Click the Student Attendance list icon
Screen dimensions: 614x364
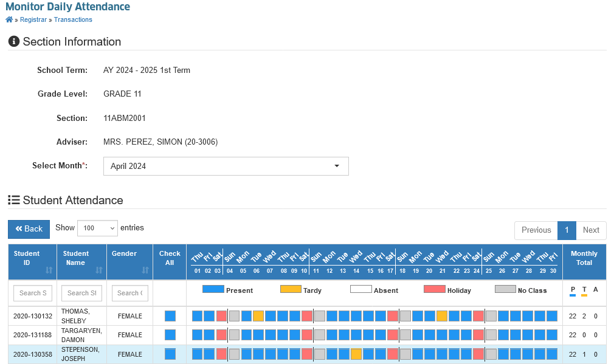pos(14,200)
